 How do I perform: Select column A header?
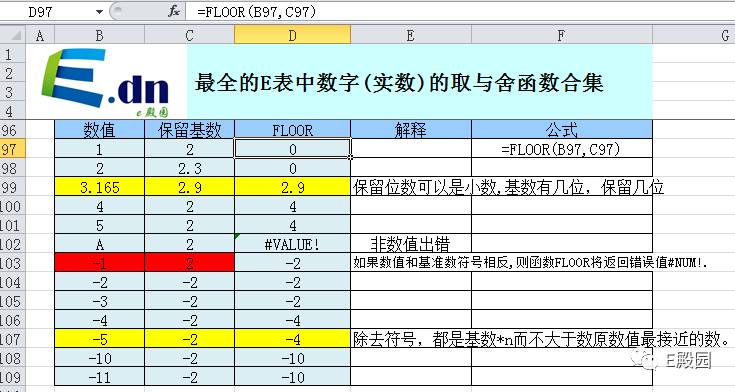coord(40,35)
